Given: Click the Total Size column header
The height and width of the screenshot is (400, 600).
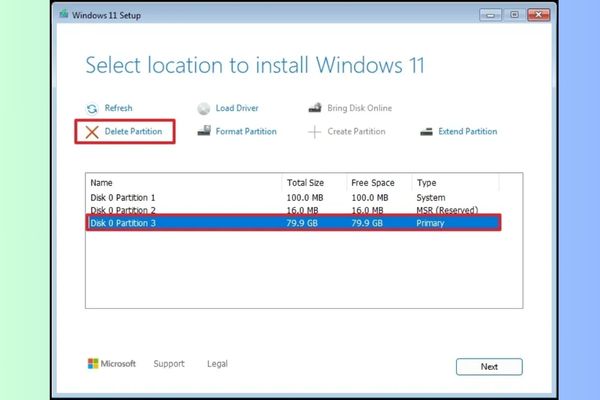Looking at the screenshot, I should click(x=315, y=183).
